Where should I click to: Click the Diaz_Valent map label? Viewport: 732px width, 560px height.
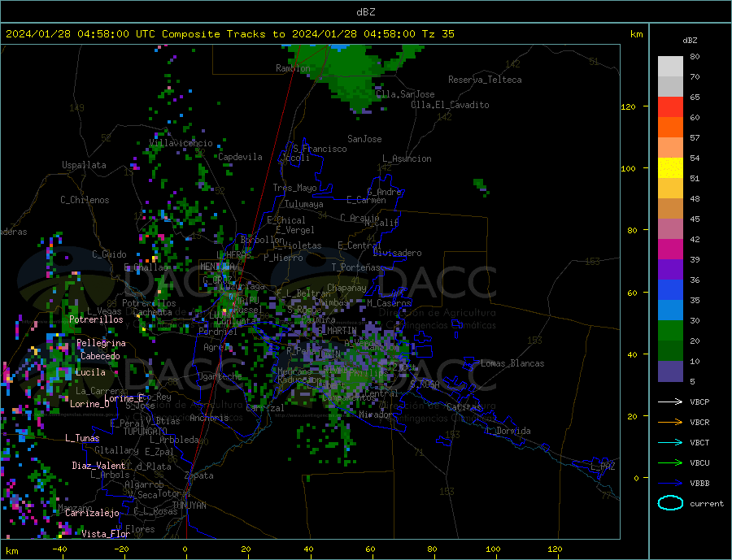(99, 466)
